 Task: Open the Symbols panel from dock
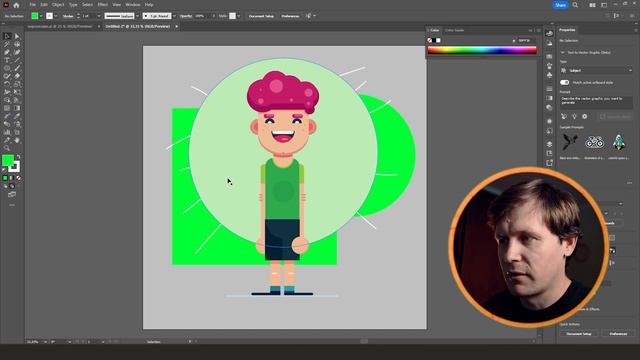click(549, 75)
